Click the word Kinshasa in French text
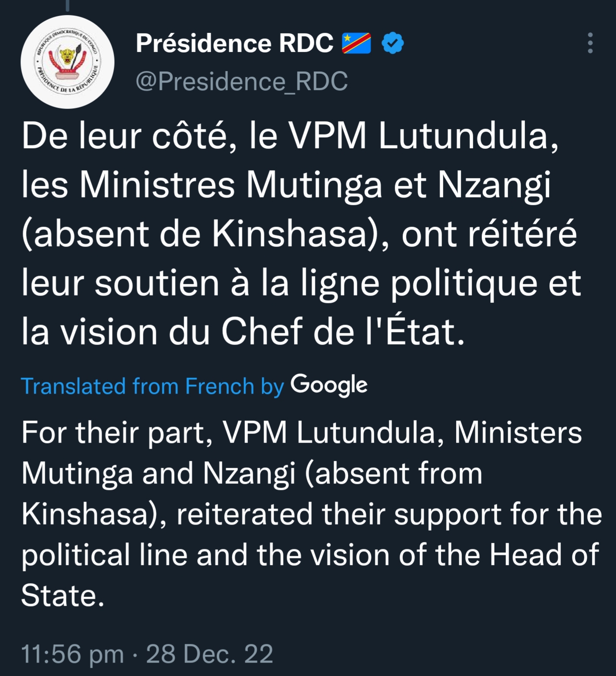616x676 pixels. click(290, 234)
